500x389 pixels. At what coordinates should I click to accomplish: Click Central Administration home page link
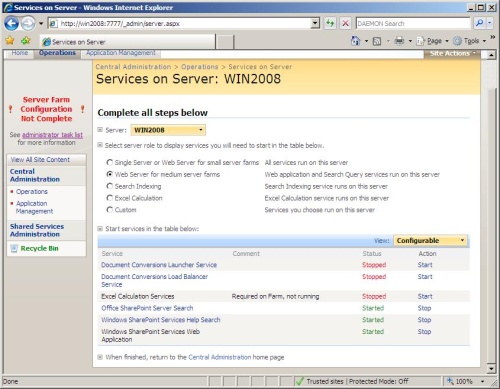(220, 357)
